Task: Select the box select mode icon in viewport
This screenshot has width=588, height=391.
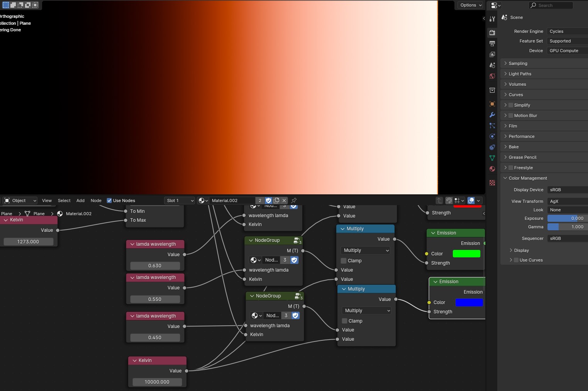Action: click(6, 5)
